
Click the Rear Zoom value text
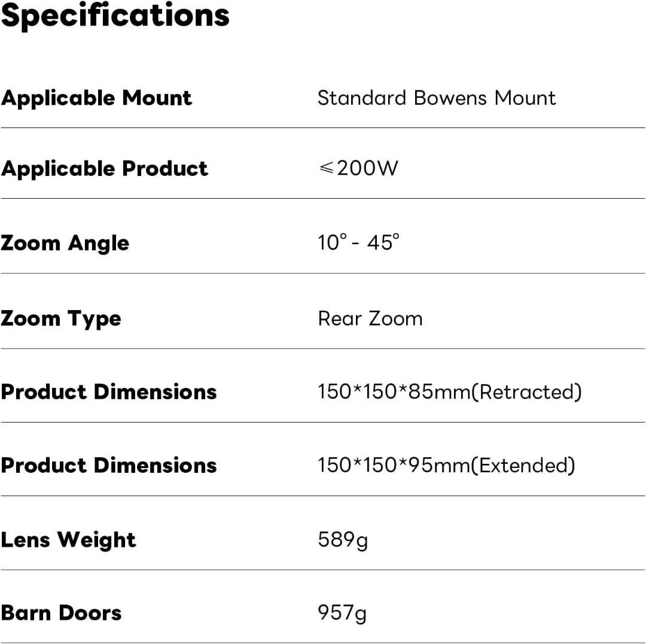(370, 318)
